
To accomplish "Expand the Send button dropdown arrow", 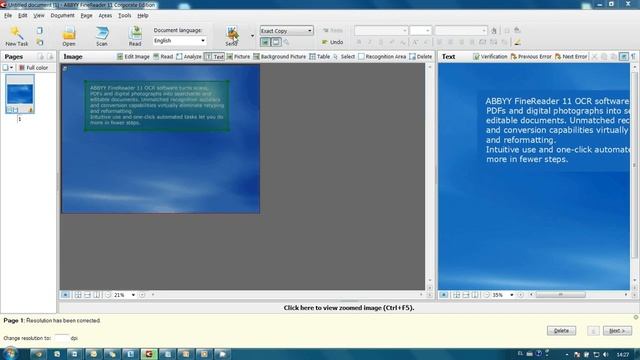I will pos(252,36).
